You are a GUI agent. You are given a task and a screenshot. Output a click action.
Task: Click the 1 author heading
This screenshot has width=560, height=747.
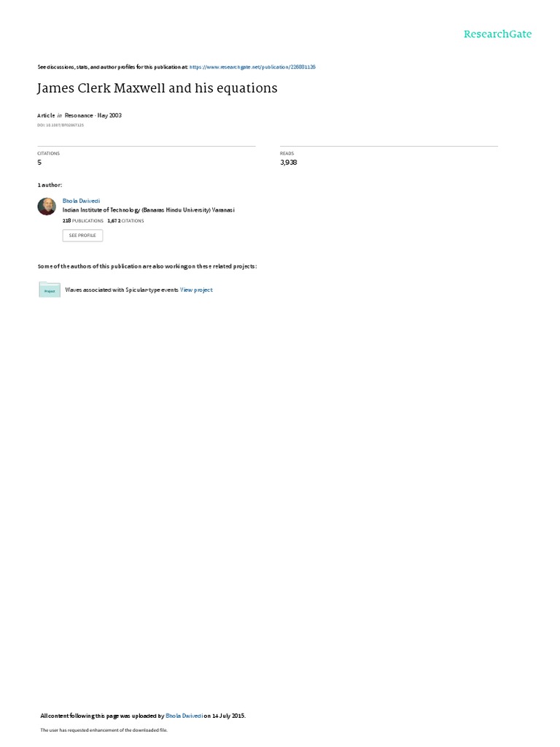(x=50, y=185)
